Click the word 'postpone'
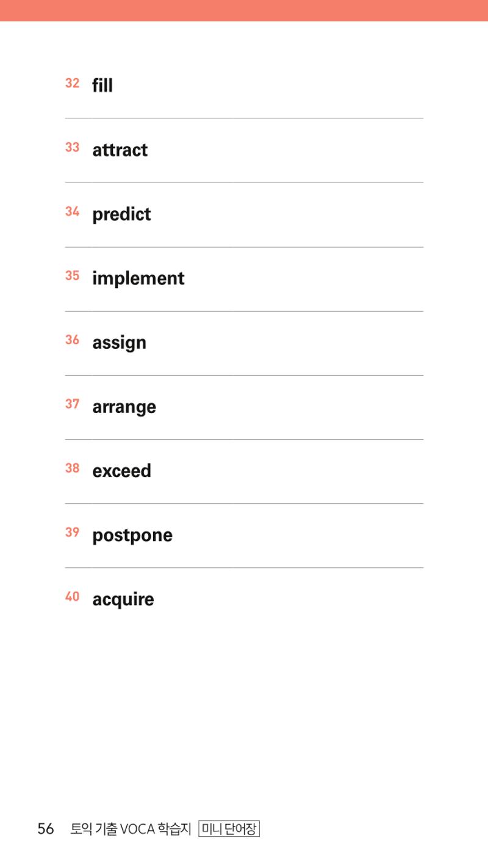The width and height of the screenshot is (488, 868). 132,536
